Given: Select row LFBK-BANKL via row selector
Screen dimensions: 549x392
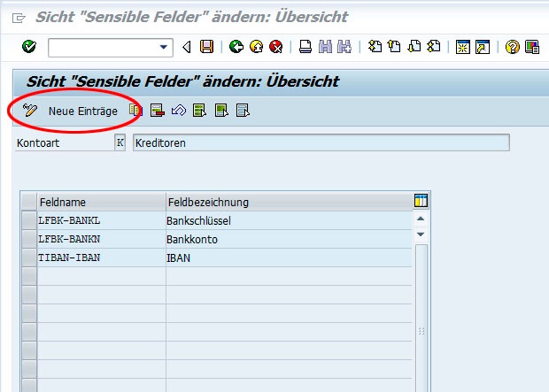Looking at the screenshot, I should click(x=29, y=220).
